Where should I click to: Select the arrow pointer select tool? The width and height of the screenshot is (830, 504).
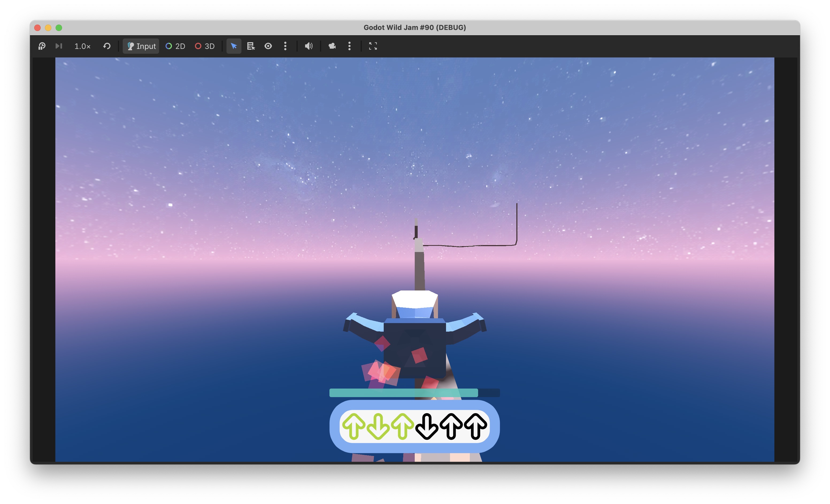tap(234, 46)
